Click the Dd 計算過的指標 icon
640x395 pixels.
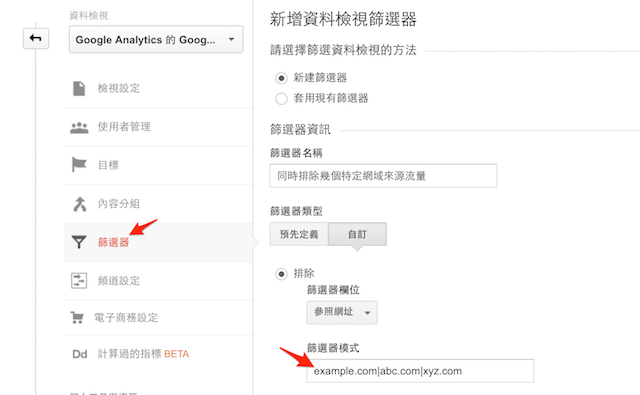80,354
